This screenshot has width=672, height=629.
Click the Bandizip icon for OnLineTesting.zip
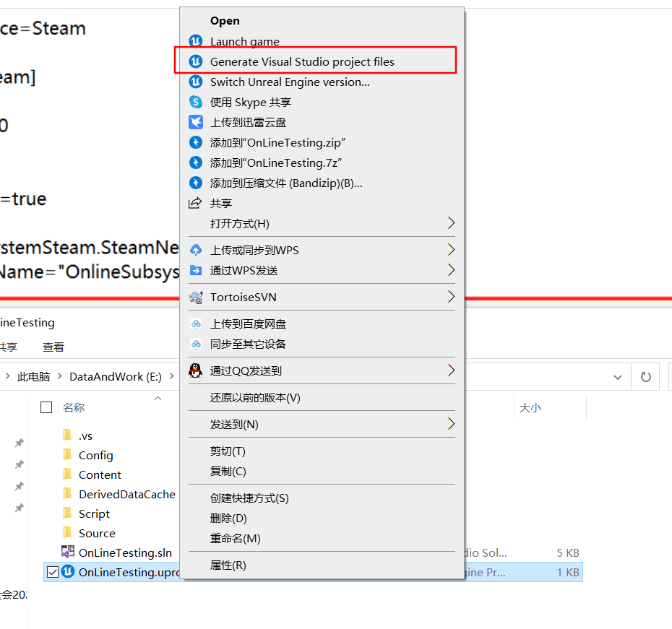195,142
